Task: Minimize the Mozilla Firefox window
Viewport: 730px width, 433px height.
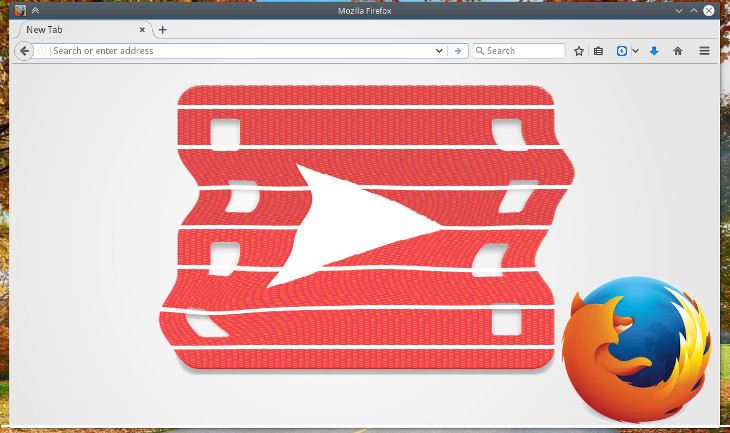Action: 679,10
